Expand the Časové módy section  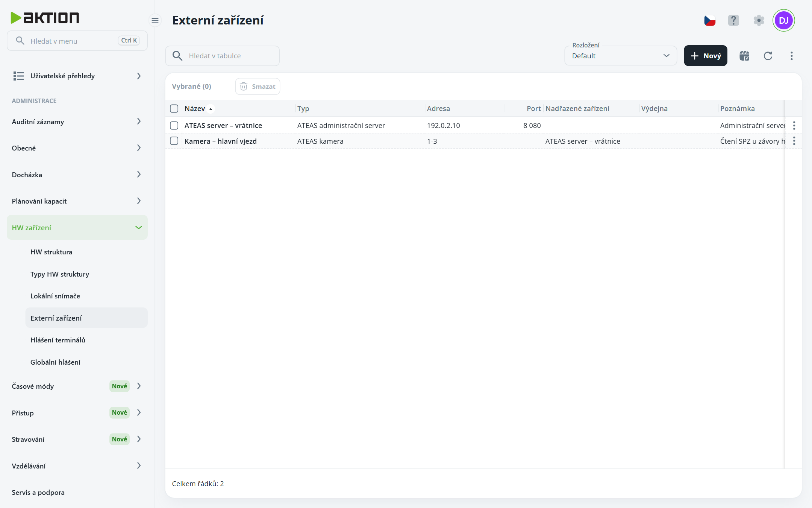point(77,386)
